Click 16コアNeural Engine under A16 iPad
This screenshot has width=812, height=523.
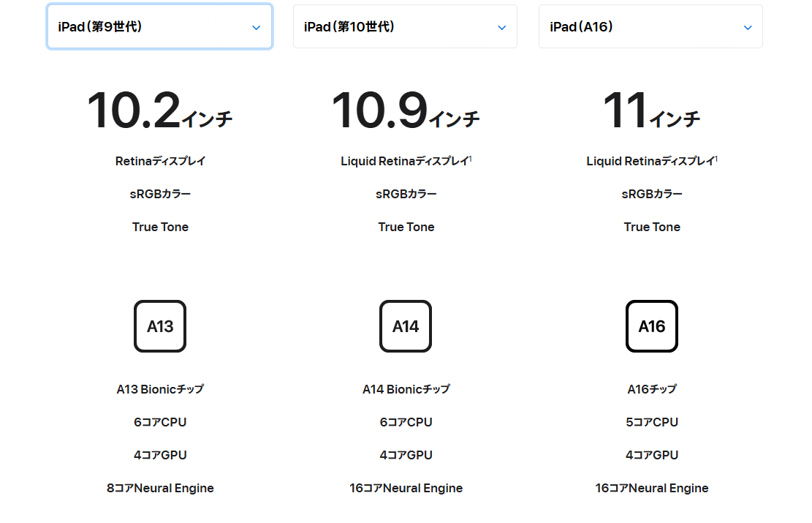click(x=652, y=488)
